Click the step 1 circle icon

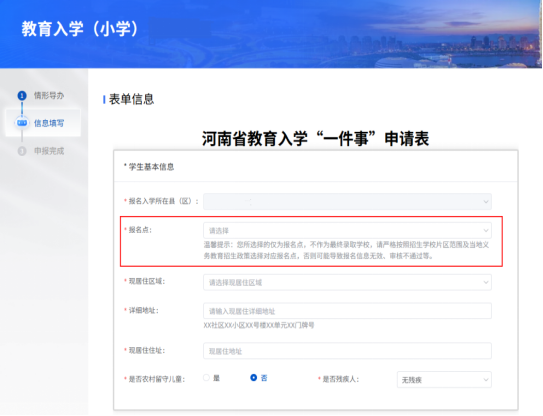pyautogui.click(x=22, y=96)
